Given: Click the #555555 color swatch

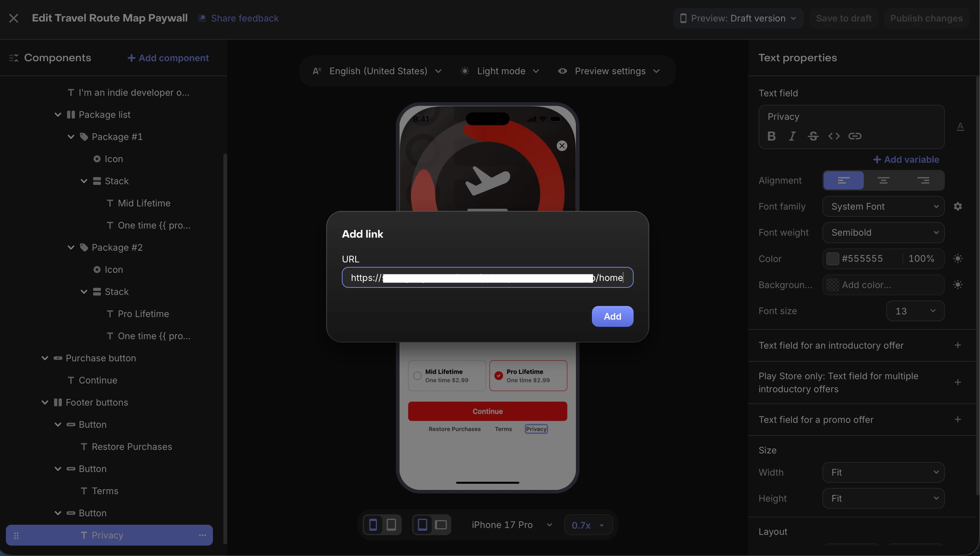Looking at the screenshot, I should (x=833, y=258).
